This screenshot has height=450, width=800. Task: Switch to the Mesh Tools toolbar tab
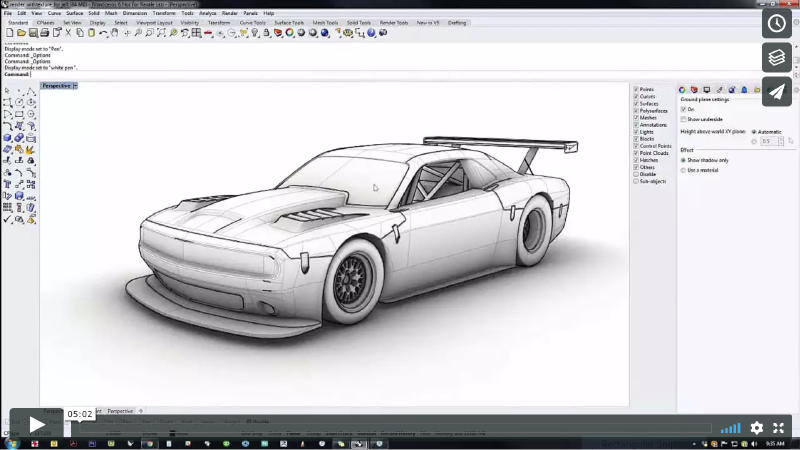(325, 23)
